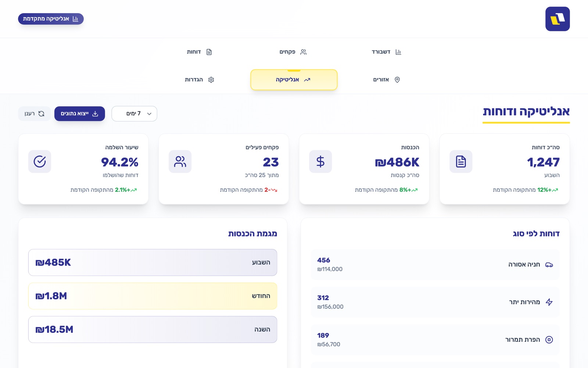Click the dashboard bar chart icon
The width and height of the screenshot is (588, 368).
[x=398, y=52]
